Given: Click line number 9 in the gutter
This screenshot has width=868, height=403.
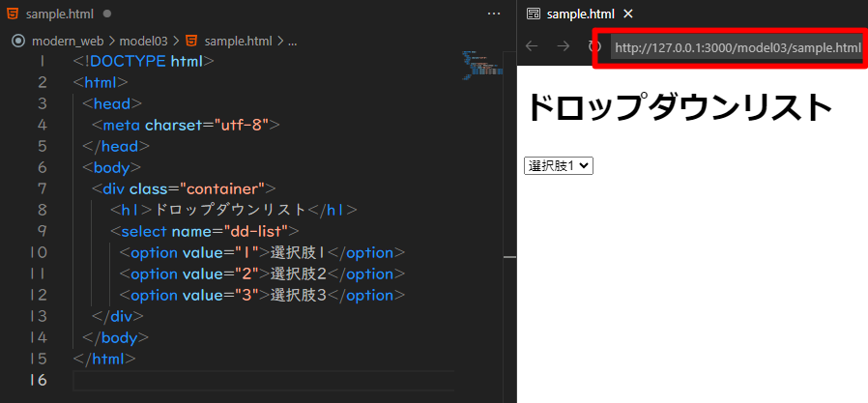Looking at the screenshot, I should [x=43, y=231].
